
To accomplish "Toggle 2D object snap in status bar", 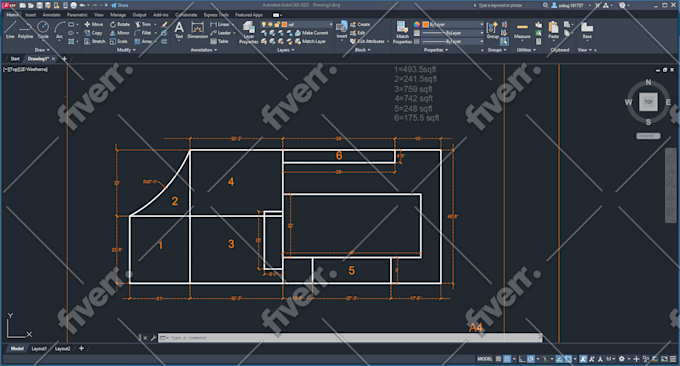I will [x=568, y=359].
